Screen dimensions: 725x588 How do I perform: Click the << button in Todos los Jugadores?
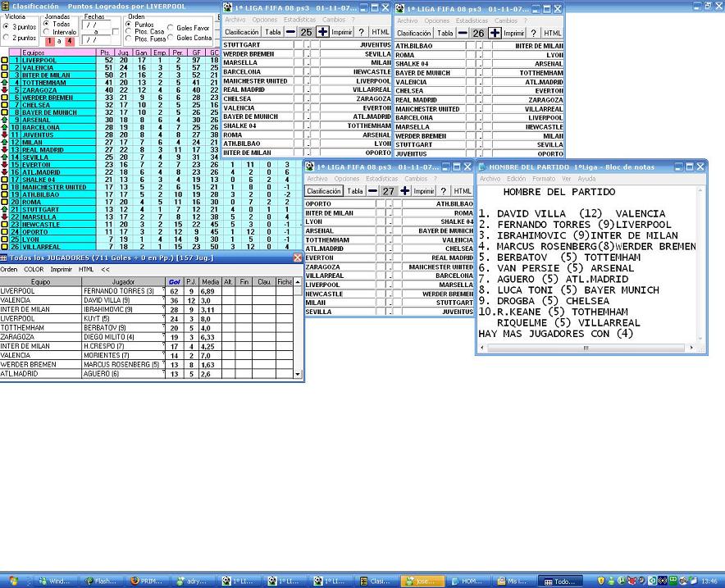(x=105, y=269)
